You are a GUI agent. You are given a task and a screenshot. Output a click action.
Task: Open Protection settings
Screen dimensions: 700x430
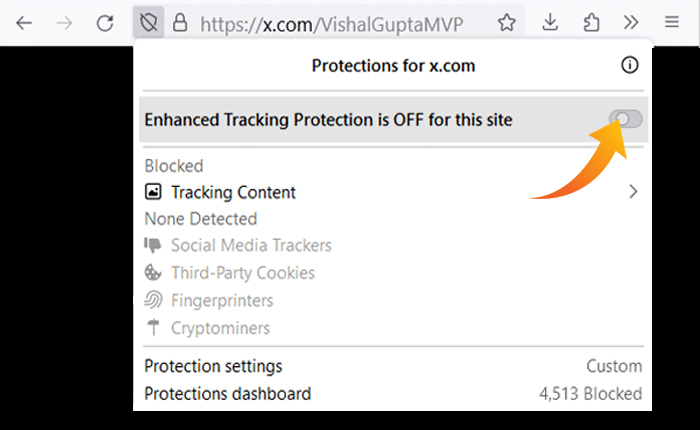pyautogui.click(x=213, y=367)
